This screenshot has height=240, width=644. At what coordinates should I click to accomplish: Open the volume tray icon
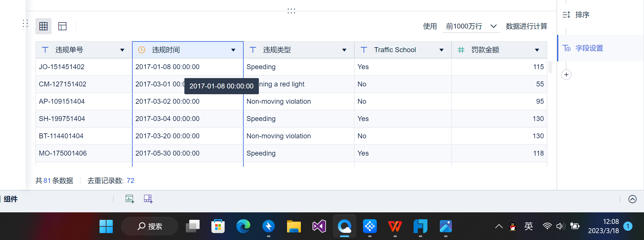click(x=561, y=226)
